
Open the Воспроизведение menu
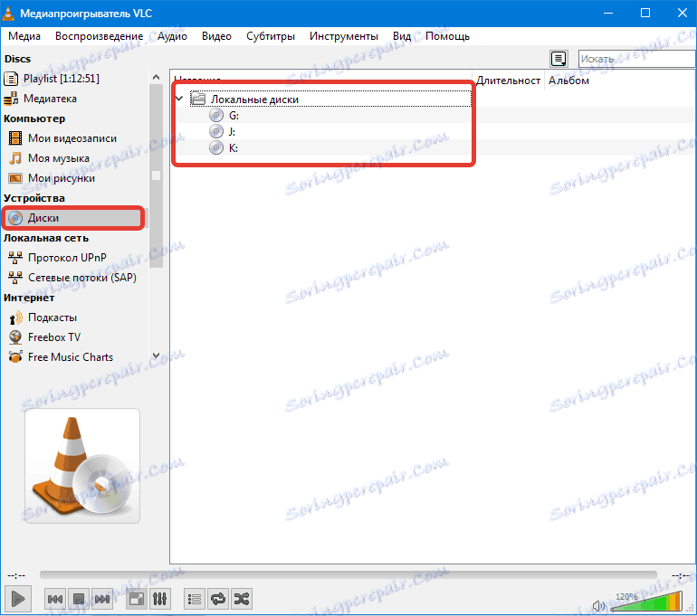[100, 36]
